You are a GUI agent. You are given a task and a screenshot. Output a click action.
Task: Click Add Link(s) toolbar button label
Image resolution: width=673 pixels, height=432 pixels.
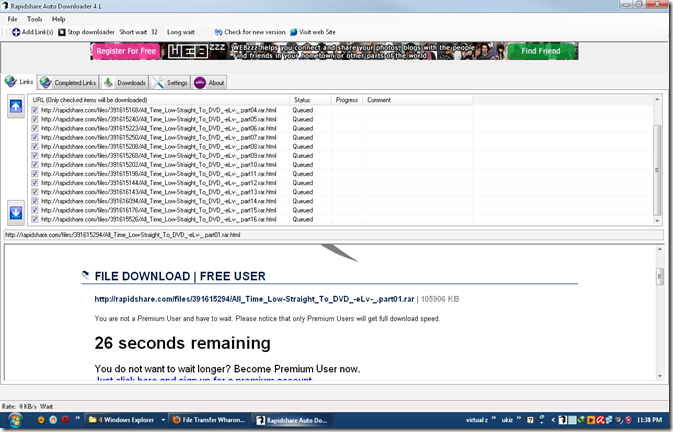tap(37, 32)
